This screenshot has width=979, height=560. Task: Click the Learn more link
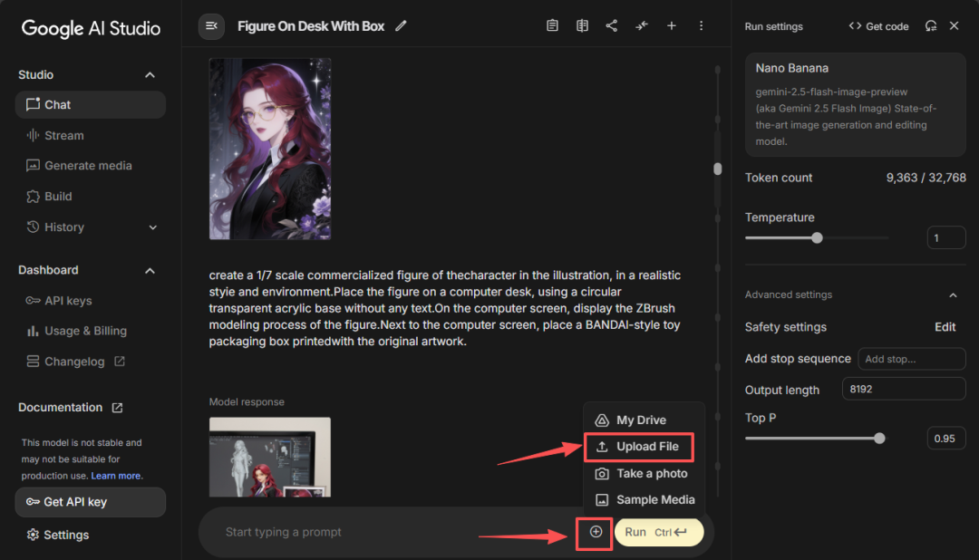(115, 476)
